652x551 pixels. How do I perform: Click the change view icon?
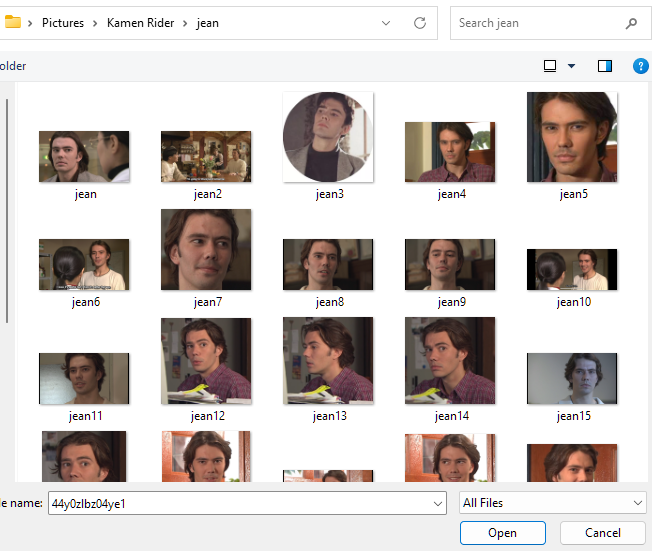tap(550, 66)
